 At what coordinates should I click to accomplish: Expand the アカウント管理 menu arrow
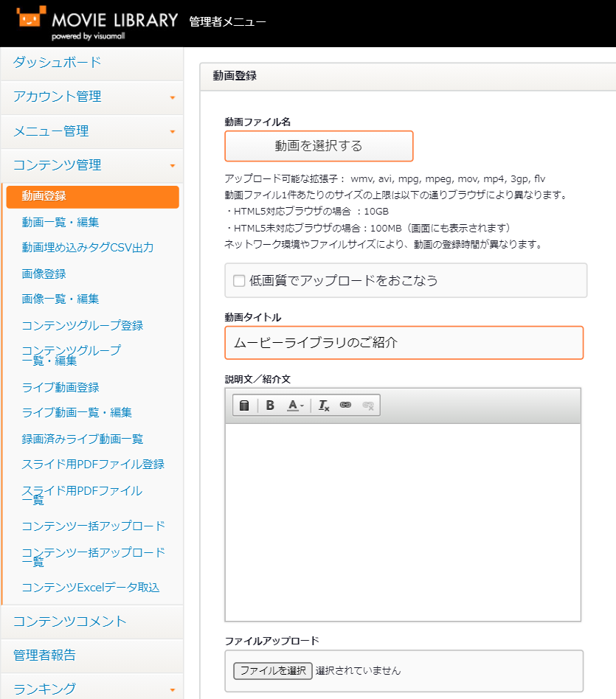[173, 97]
